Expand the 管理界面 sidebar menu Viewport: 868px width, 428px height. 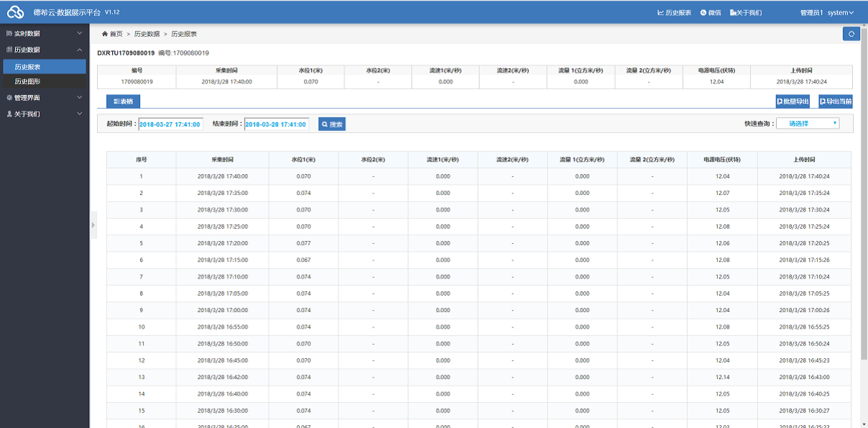point(44,97)
